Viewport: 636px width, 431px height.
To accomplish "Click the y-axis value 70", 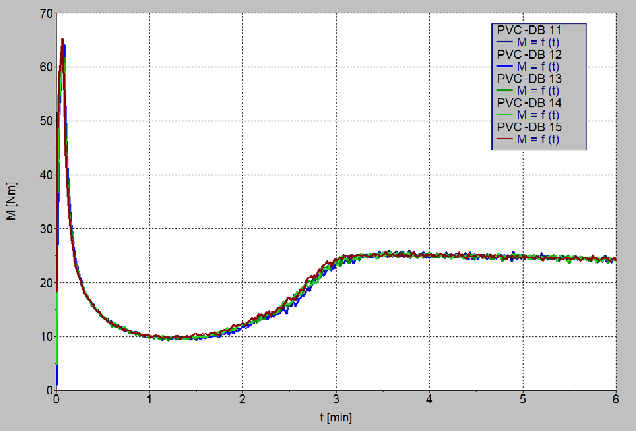I will pyautogui.click(x=47, y=14).
